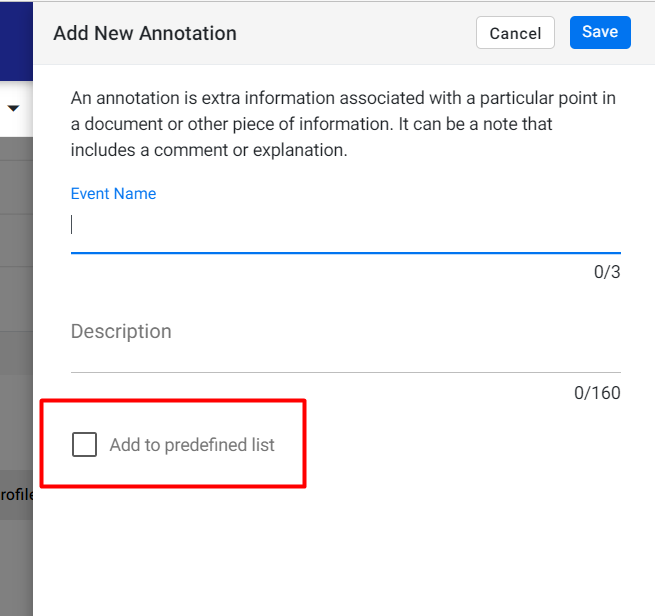Tick the Add to predefined list checkbox

point(84,444)
